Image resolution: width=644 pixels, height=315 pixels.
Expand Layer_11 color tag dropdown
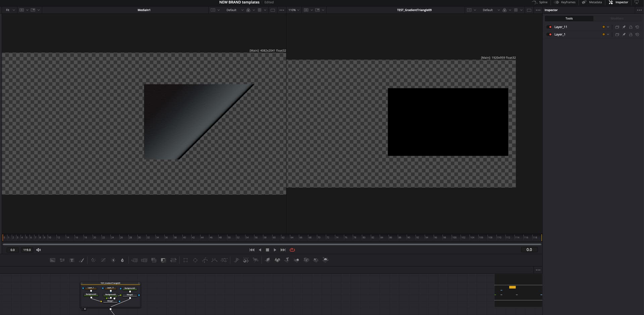coord(608,27)
